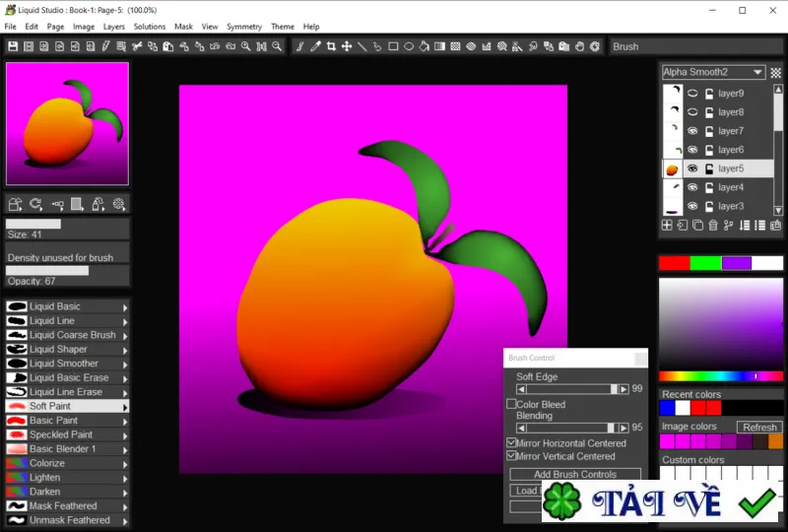Select the Brush tool icon in toolbar
Image resolution: width=788 pixels, height=532 pixels.
(x=300, y=46)
